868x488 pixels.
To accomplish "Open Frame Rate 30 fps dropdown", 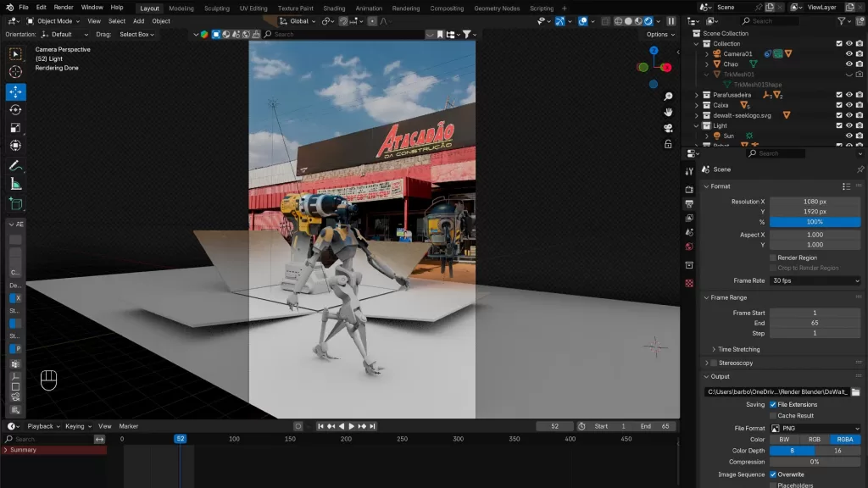I will pyautogui.click(x=815, y=280).
